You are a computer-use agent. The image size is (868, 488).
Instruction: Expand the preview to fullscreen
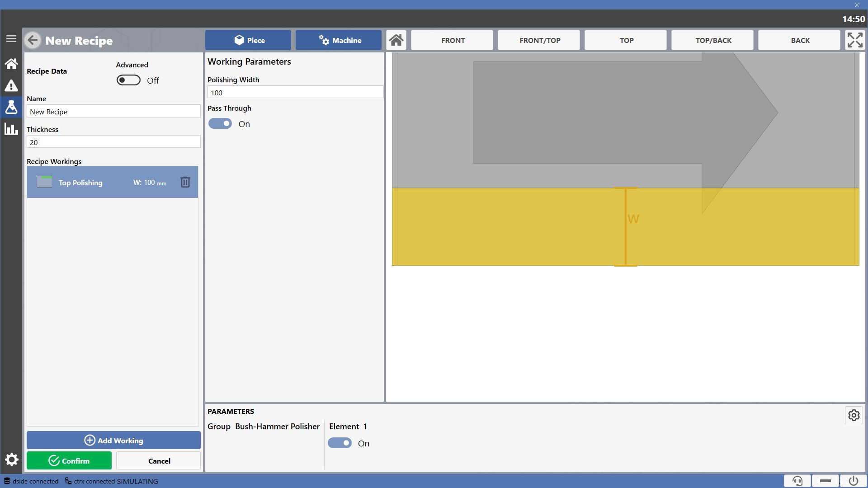[x=855, y=40]
